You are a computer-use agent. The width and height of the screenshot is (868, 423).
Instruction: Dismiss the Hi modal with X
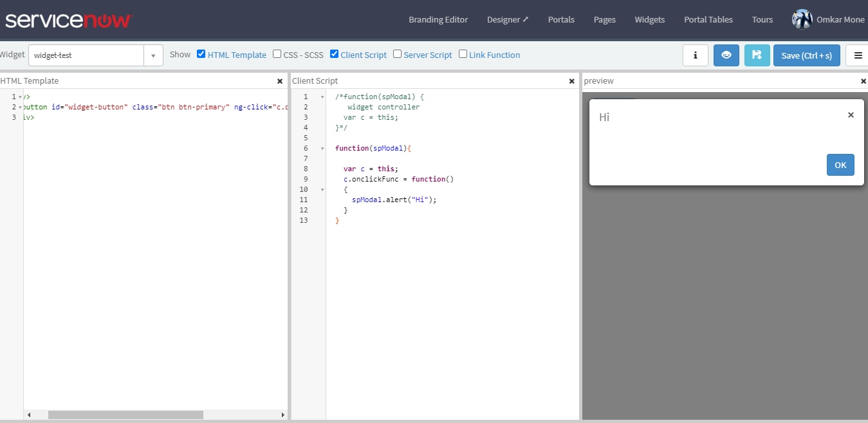(x=851, y=115)
